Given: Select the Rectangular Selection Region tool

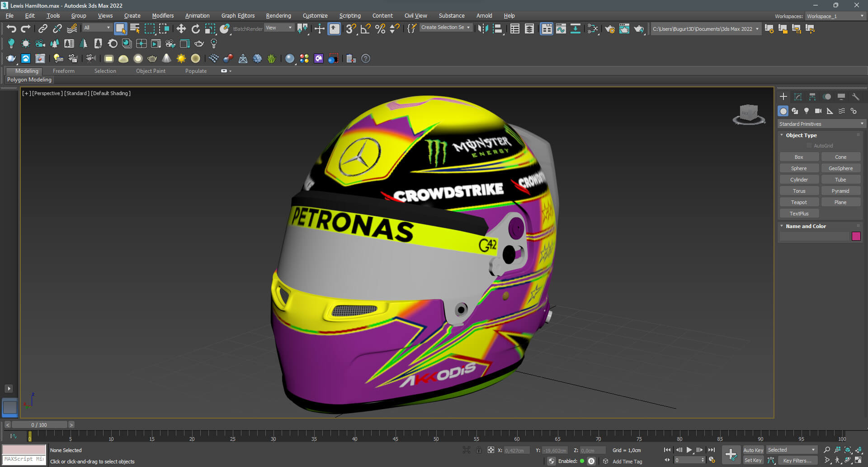Looking at the screenshot, I should click(149, 29).
